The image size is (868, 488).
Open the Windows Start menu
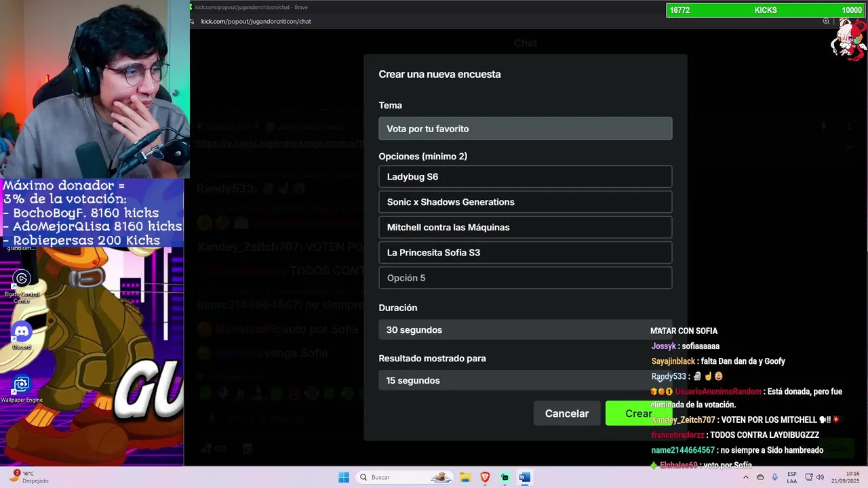(x=344, y=477)
